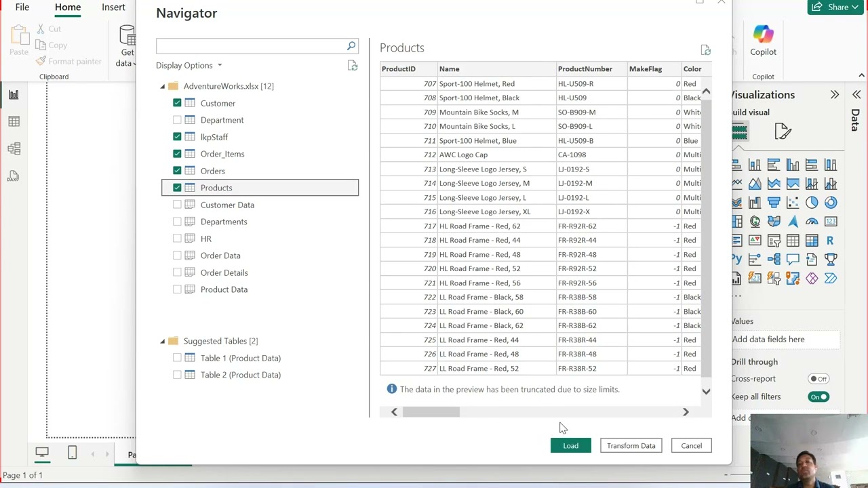Open Copilot from the ribbon
The width and height of the screenshot is (868, 488).
[x=763, y=40]
